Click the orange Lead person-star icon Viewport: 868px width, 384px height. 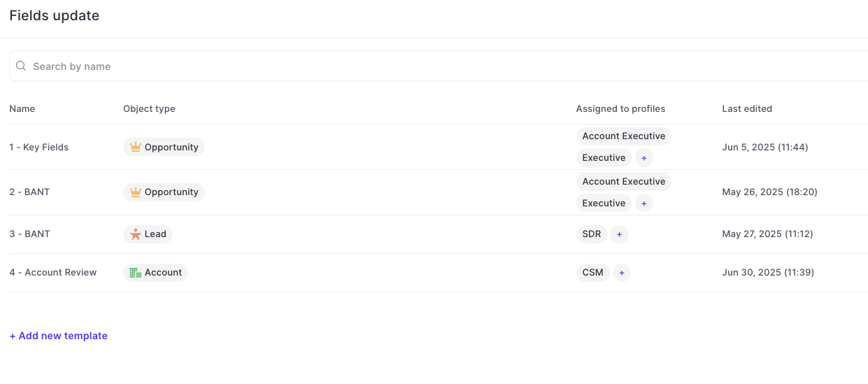[x=136, y=234]
